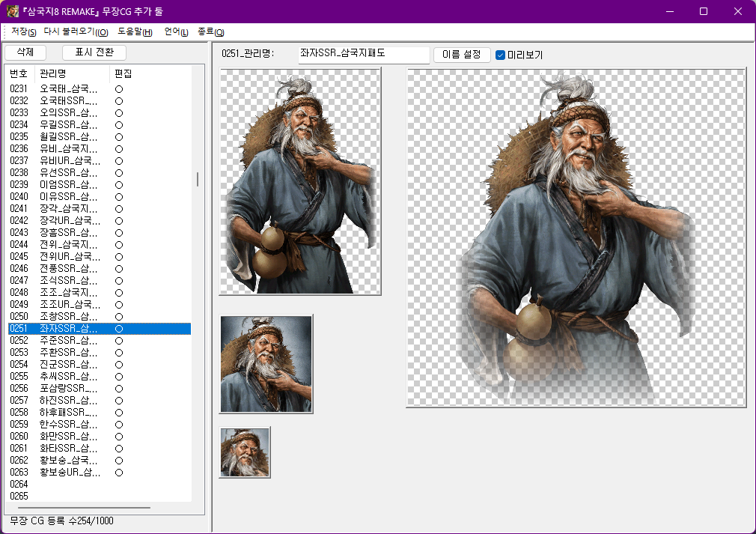Click the 종료(Q) exit menu
The width and height of the screenshot is (756, 534).
coord(210,32)
